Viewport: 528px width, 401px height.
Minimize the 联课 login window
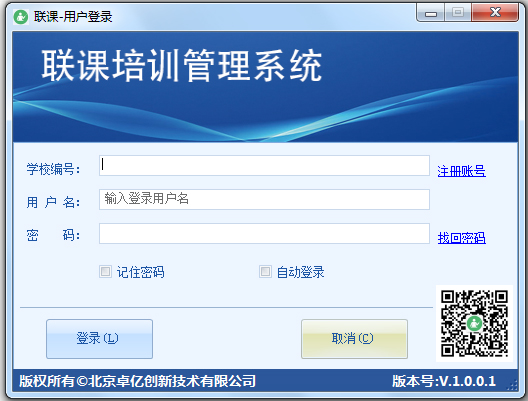(431, 13)
